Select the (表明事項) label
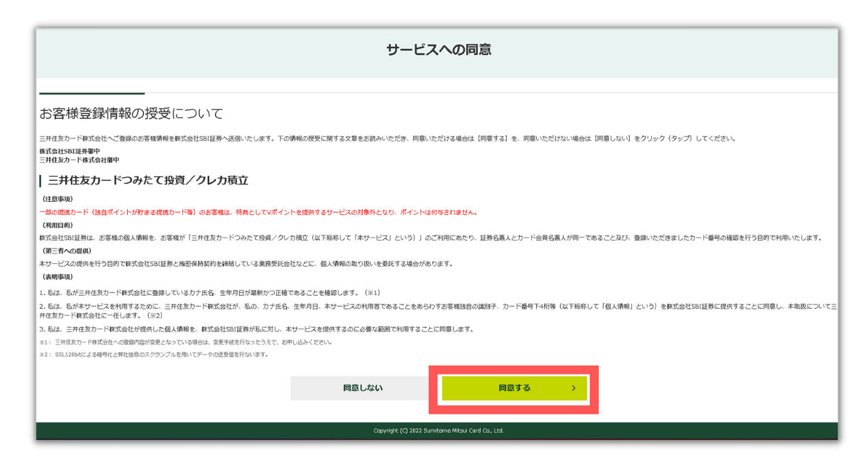 57,277
